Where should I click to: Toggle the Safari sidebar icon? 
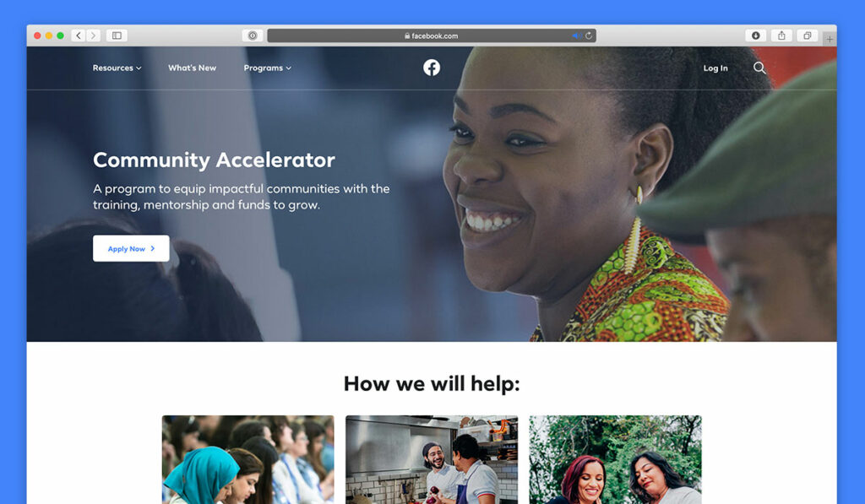pyautogui.click(x=117, y=35)
